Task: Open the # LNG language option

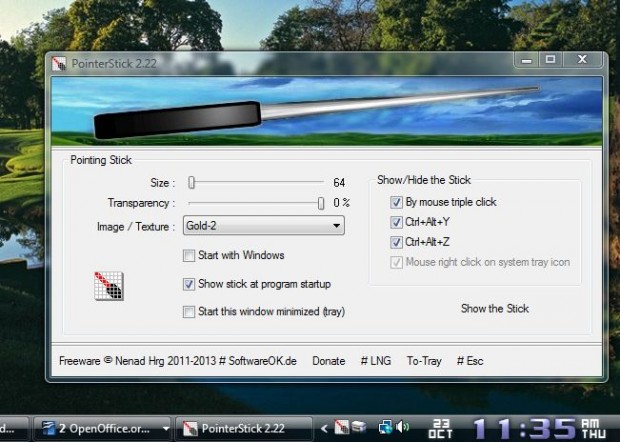Action: click(376, 361)
